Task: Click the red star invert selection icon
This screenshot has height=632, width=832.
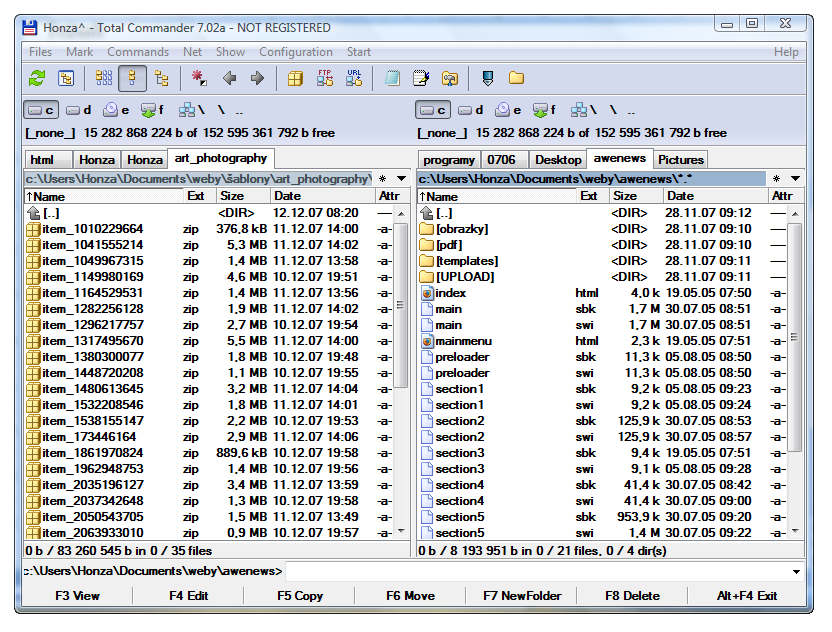Action: pos(199,79)
